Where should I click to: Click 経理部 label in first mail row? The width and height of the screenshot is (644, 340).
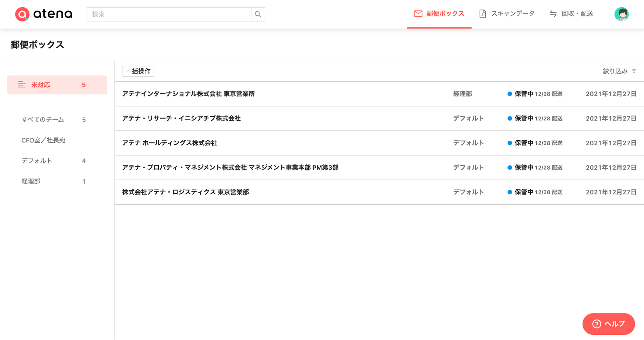point(463,94)
